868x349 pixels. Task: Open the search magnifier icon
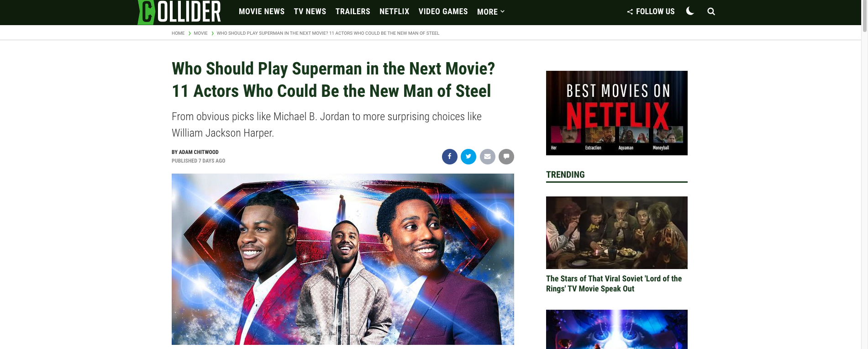click(711, 11)
